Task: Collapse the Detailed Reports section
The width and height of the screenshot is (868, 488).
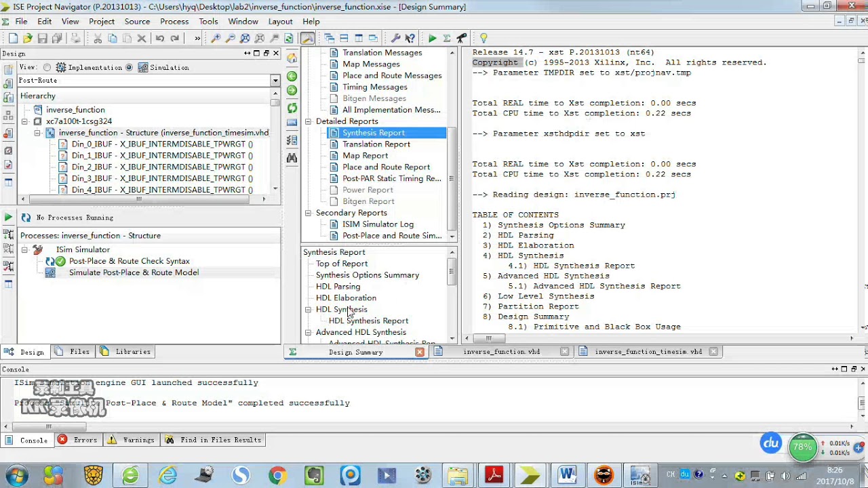Action: click(x=308, y=121)
